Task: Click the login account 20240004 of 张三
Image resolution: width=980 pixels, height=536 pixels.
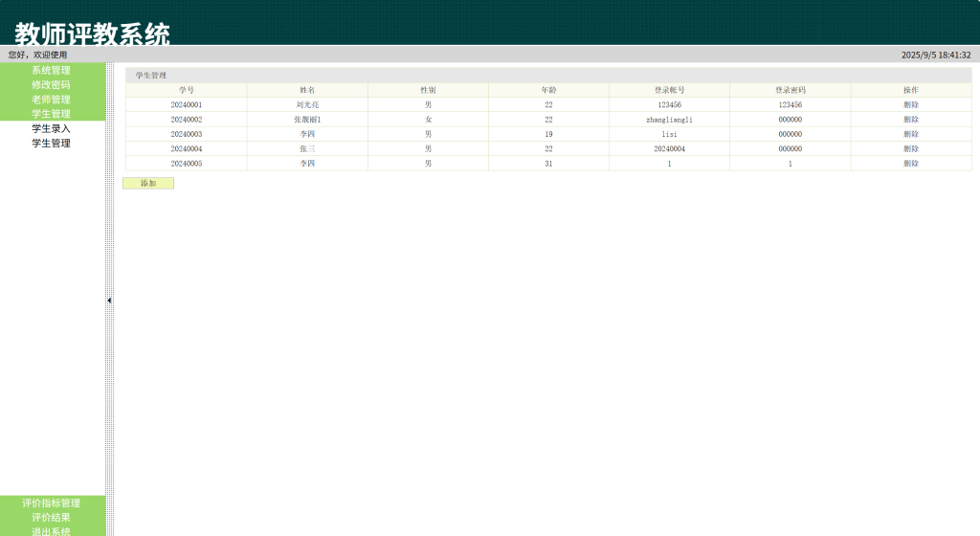Action: [669, 148]
